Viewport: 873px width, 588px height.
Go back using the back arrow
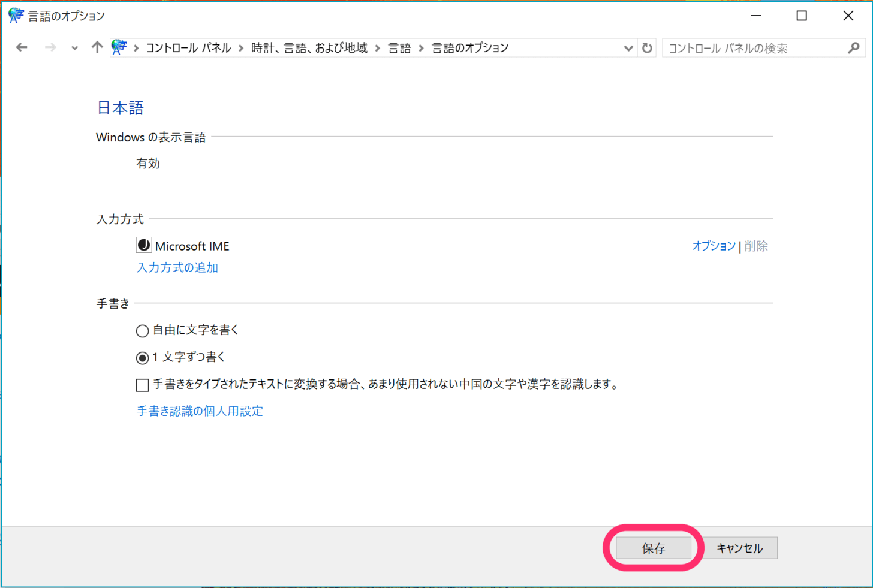[x=22, y=47]
